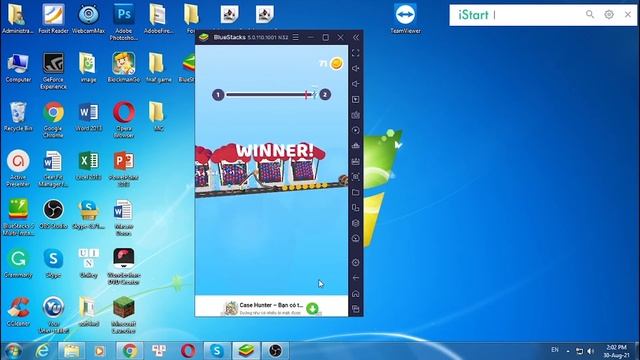Select OBS Studio desktop shortcut
This screenshot has height=360, width=640.
click(53, 214)
